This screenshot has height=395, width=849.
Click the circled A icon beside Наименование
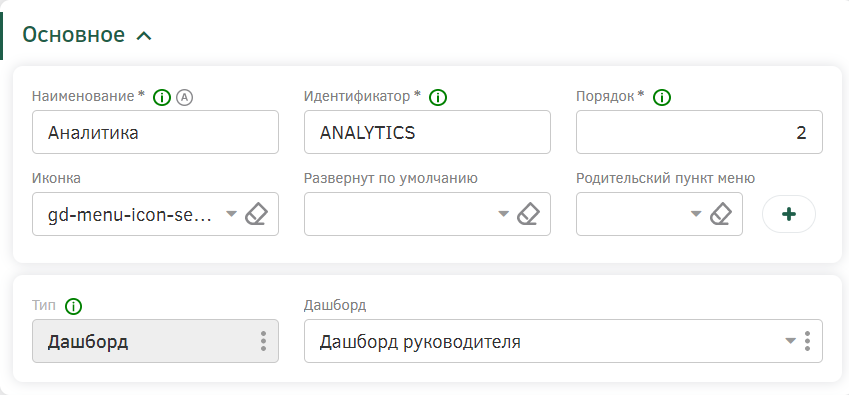point(185,97)
